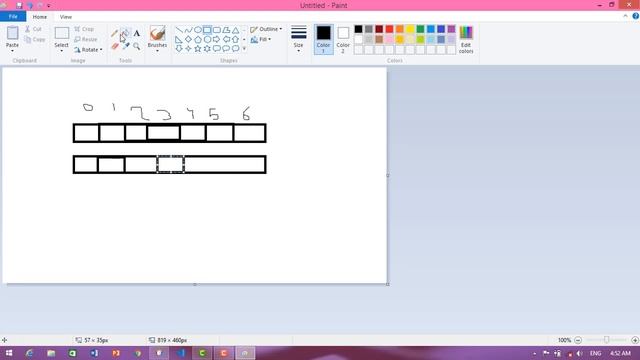Pick the red color swatch
Image resolution: width=640 pixels, height=360 pixels.
coord(389,29)
